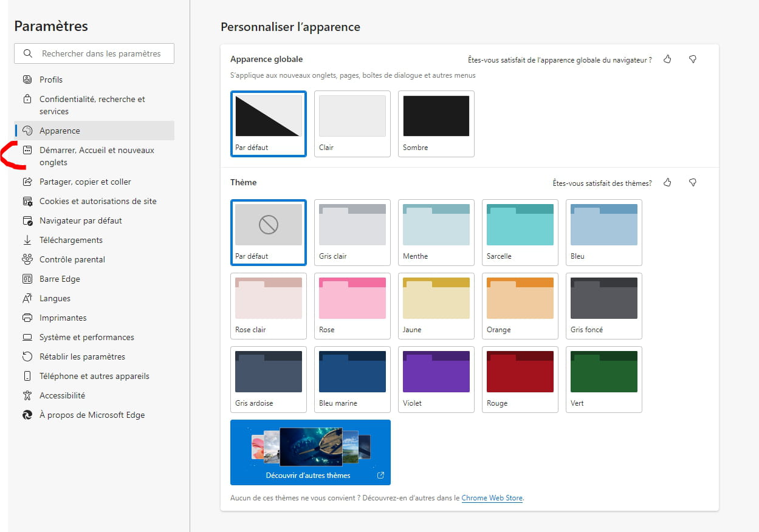Open Démarrer, Accueil et nouveaux onglets
The image size is (759, 532).
(94, 156)
